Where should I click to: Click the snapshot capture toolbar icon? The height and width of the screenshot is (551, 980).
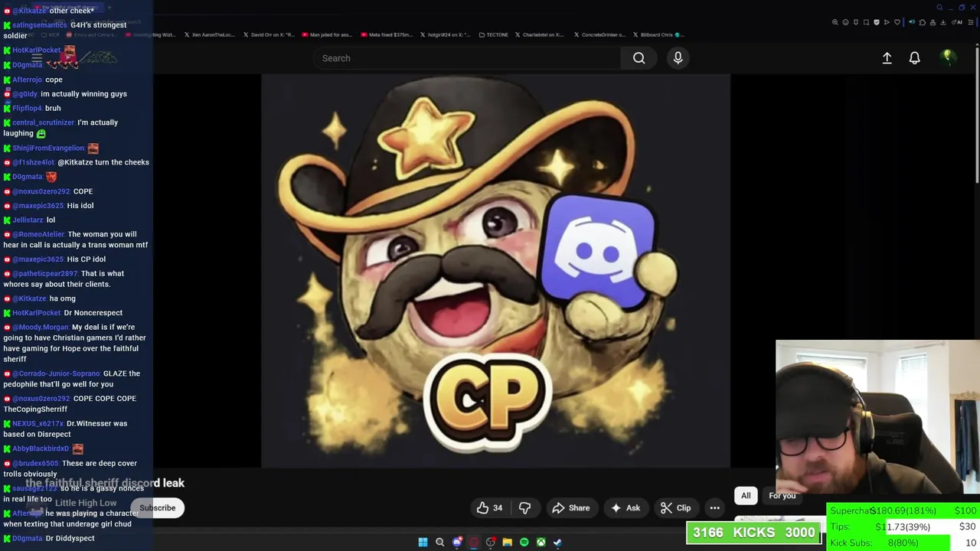pos(866,22)
